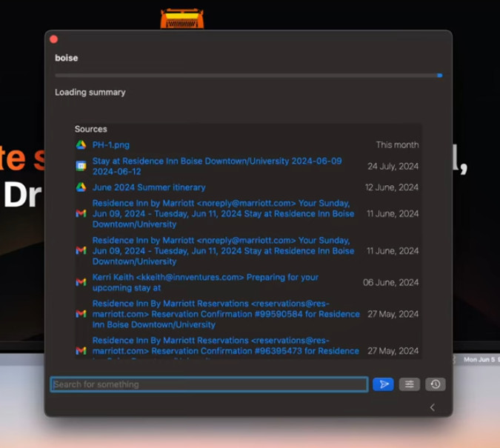Screen dimensions: 500x448
Task: Click the collapse chevron at the window's bottom right
Action: point(433,407)
